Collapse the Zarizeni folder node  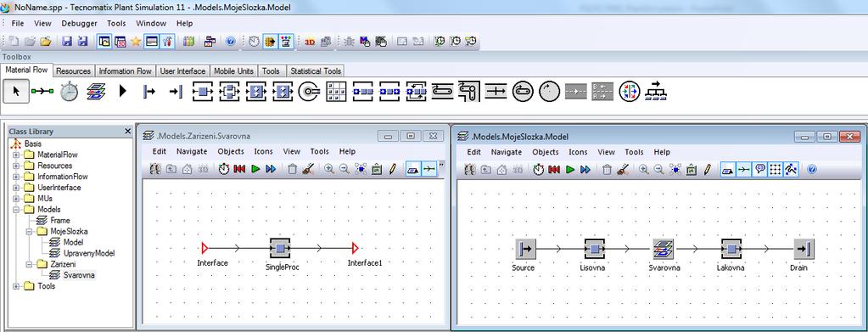click(x=30, y=264)
